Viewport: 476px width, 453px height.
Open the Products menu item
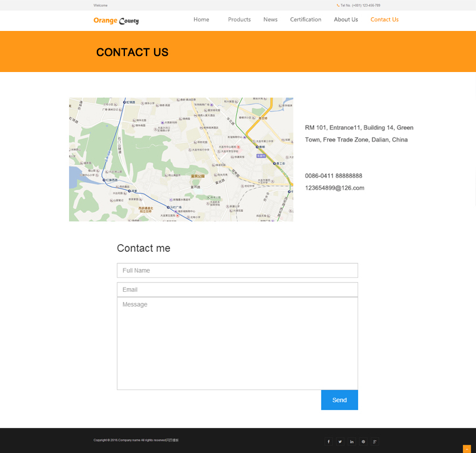pyautogui.click(x=239, y=20)
